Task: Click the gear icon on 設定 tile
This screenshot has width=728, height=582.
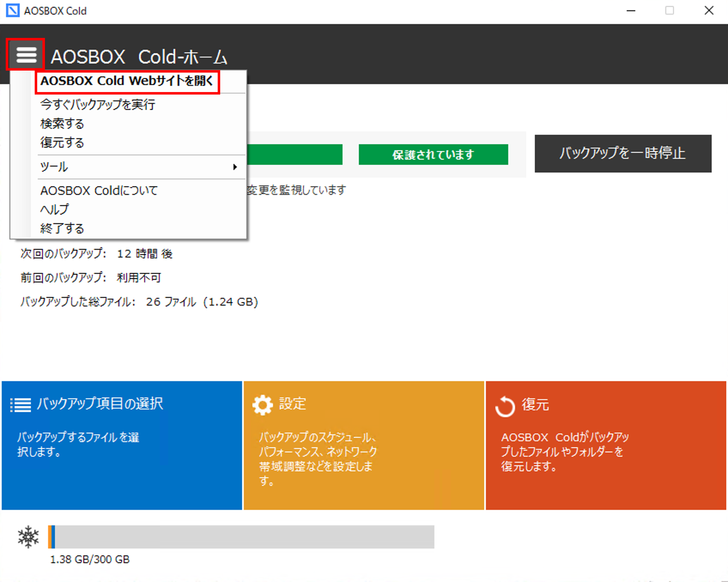Action: [x=262, y=405]
